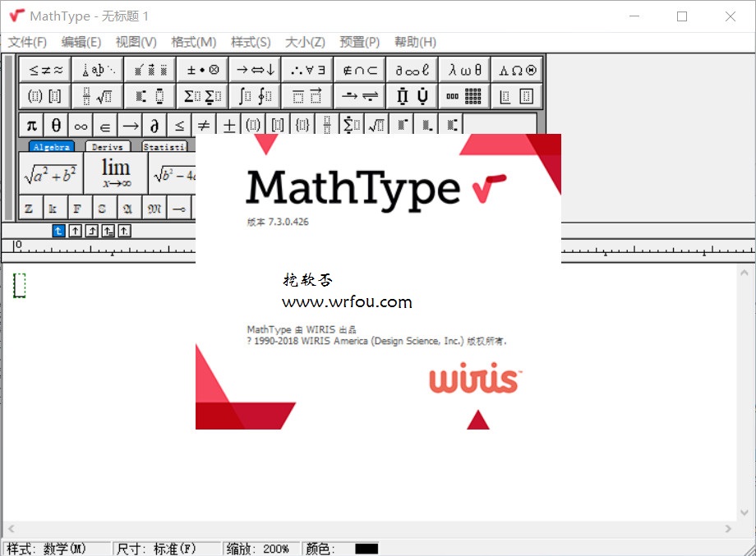Open the subscript and superscript templates palette
The image size is (756, 556).
[150, 96]
